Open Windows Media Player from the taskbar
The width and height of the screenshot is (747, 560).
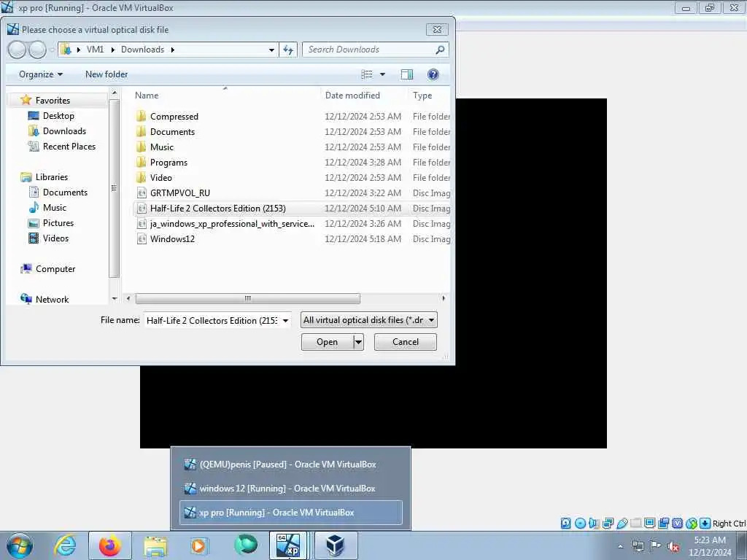coord(198,545)
